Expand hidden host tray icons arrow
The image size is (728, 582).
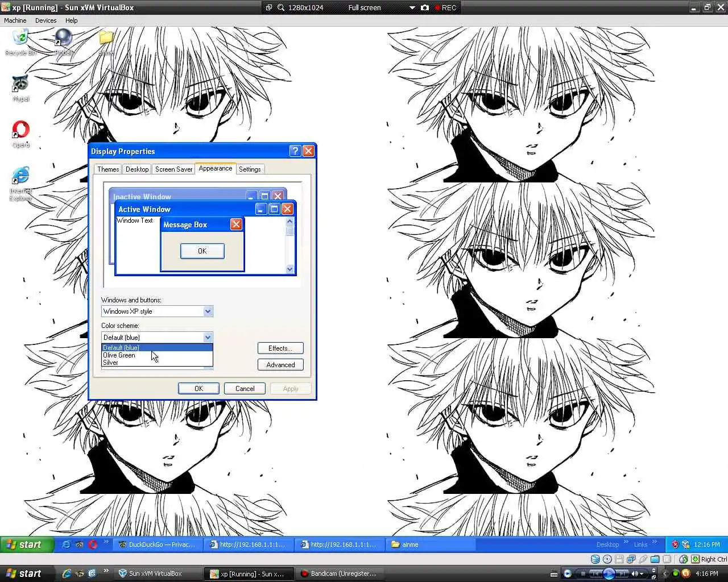pyautogui.click(x=665, y=573)
